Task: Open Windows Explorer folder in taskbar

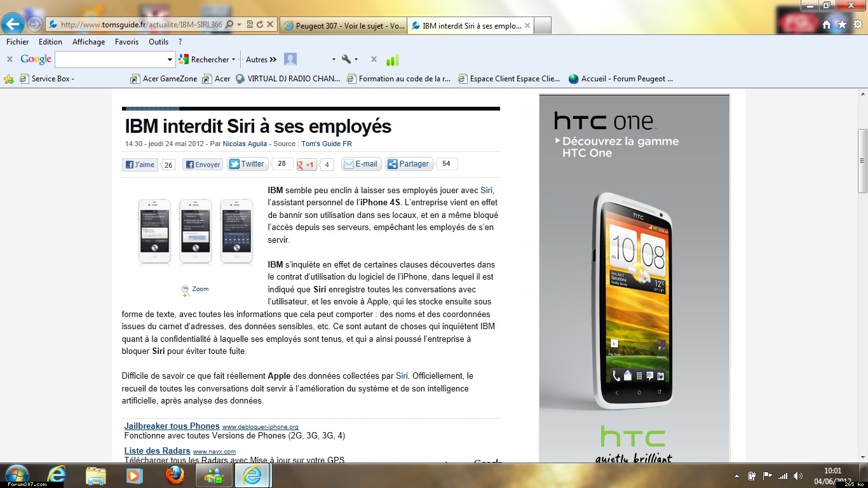Action: tap(96, 475)
